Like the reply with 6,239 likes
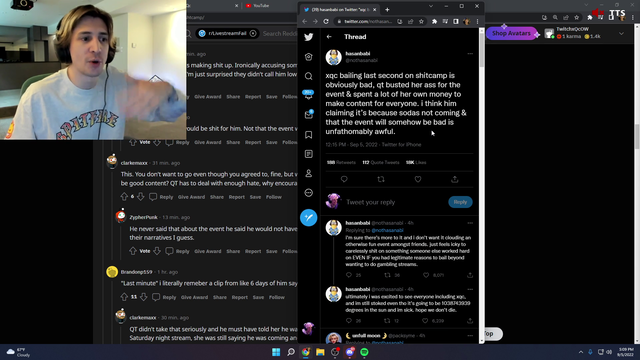Screen dimensions: 640x360 click(x=425, y=321)
